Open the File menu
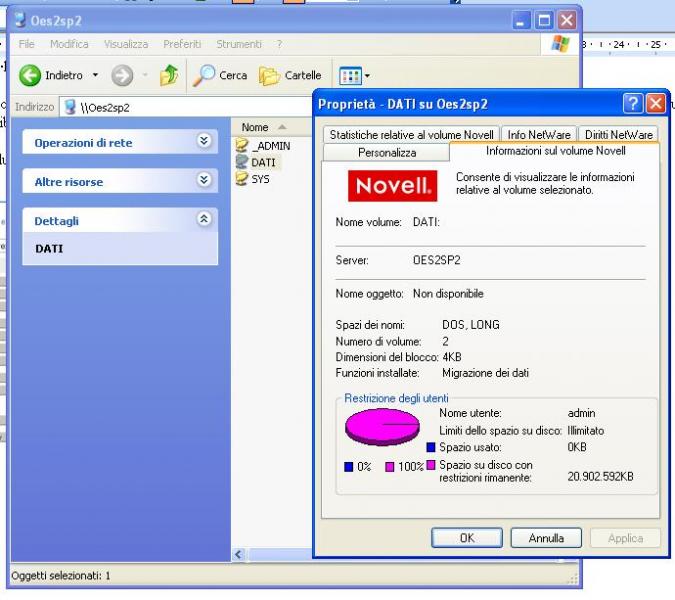 click(x=26, y=44)
